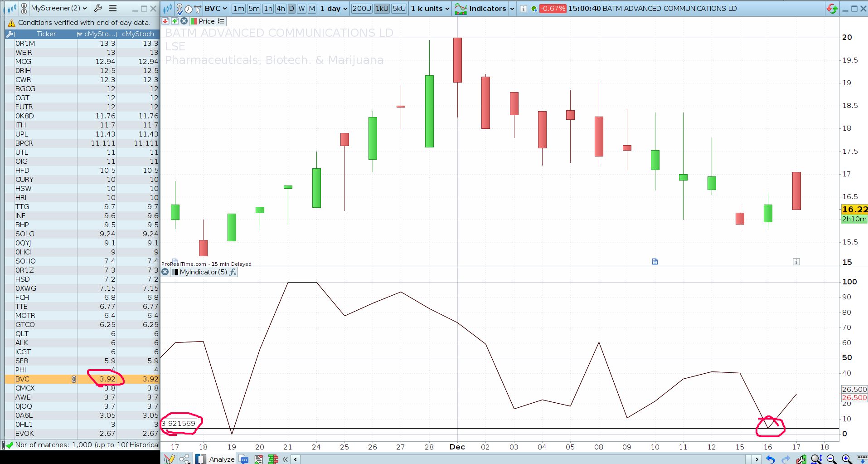
Task: Select the 5m timeframe
Action: click(x=254, y=8)
